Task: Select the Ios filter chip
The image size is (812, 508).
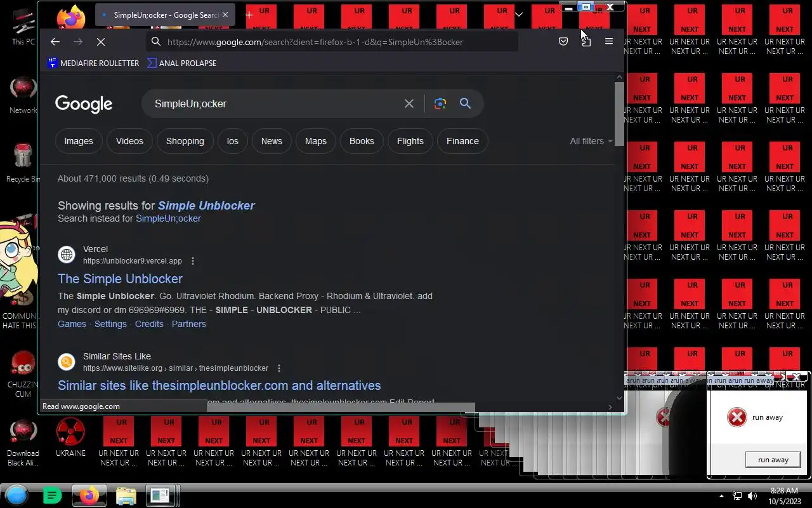Action: click(233, 141)
